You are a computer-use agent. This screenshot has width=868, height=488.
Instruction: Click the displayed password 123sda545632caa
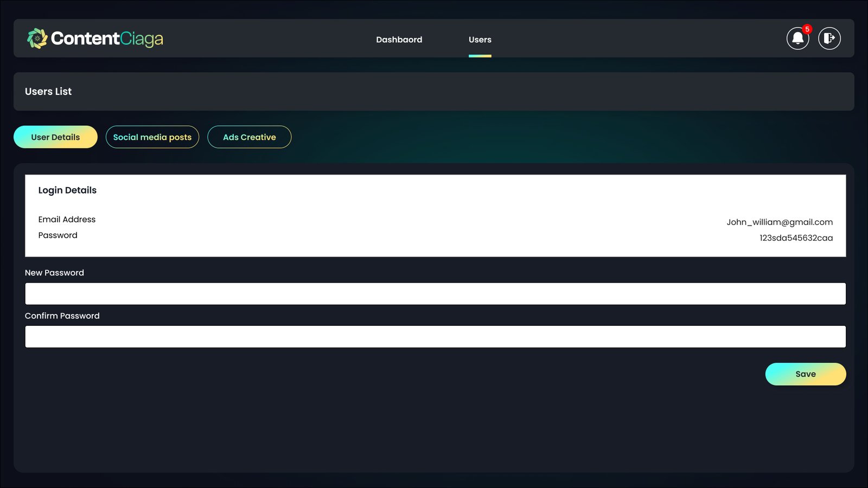796,238
